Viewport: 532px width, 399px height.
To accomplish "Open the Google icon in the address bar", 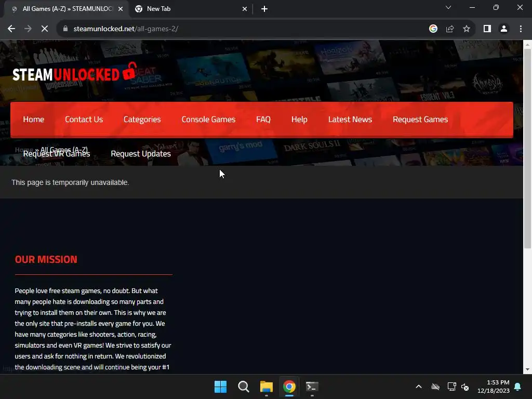I will pyautogui.click(x=433, y=29).
